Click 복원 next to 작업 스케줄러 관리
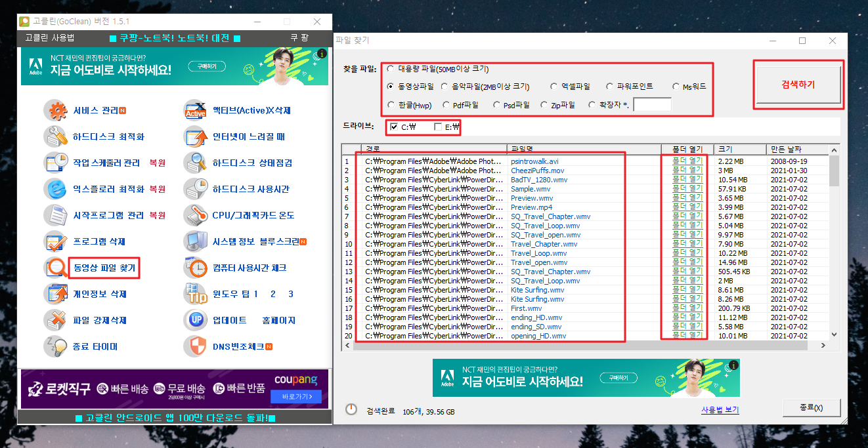Viewport: 868px width, 448px height. click(158, 163)
